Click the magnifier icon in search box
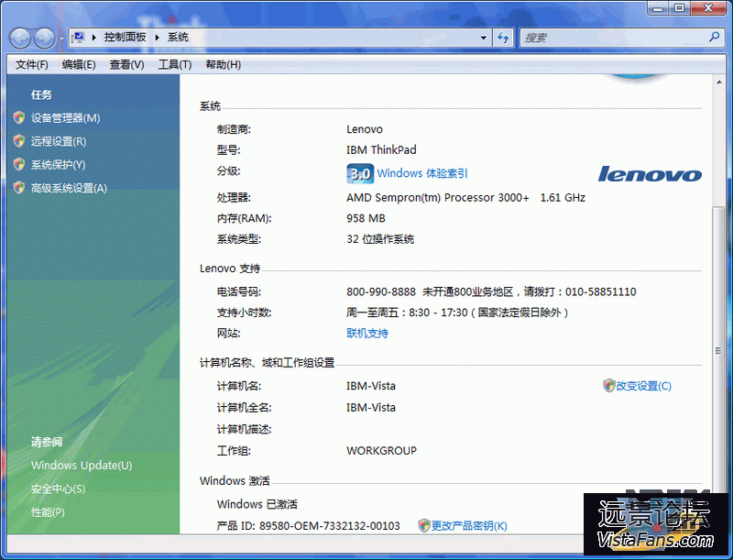The height and width of the screenshot is (560, 733). (715, 38)
